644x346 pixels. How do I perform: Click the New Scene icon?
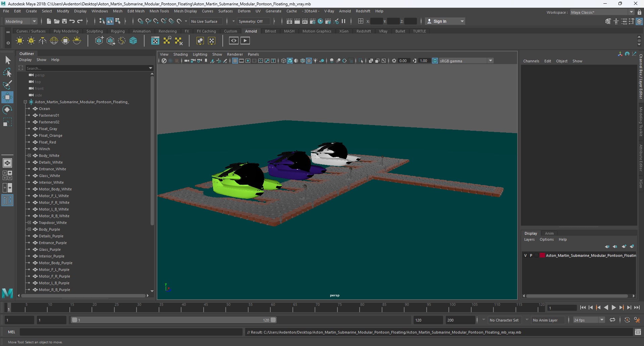pyautogui.click(x=49, y=21)
